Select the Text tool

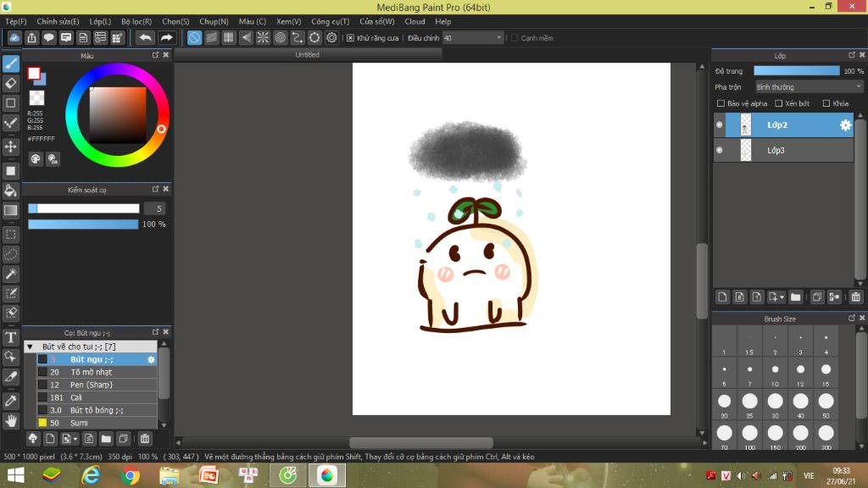pyautogui.click(x=10, y=337)
